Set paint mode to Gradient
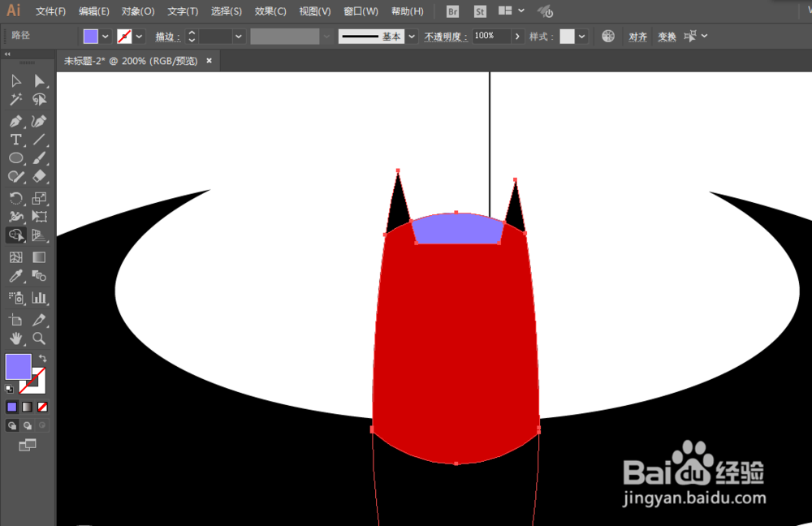This screenshot has width=812, height=526. pyautogui.click(x=27, y=407)
